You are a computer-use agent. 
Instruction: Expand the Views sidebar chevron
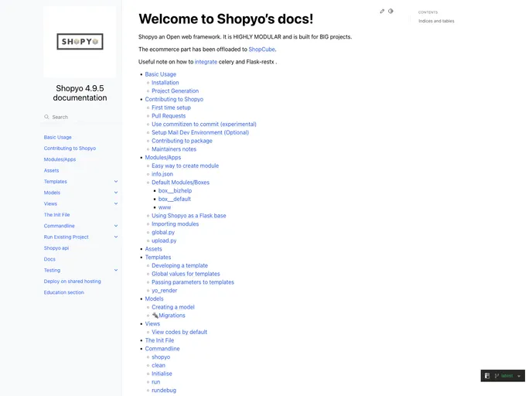(116, 203)
